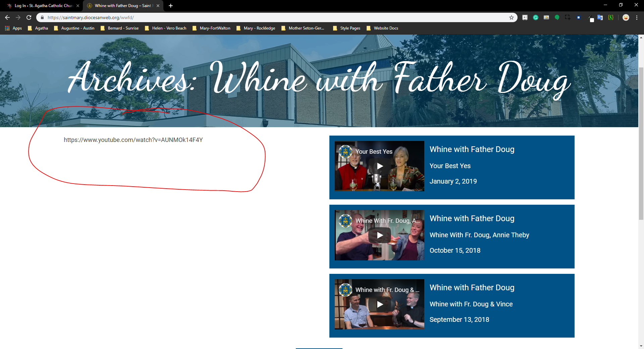Screen dimensions: 644x349
Task: Click the profile avatar emoji icon
Action: click(626, 17)
